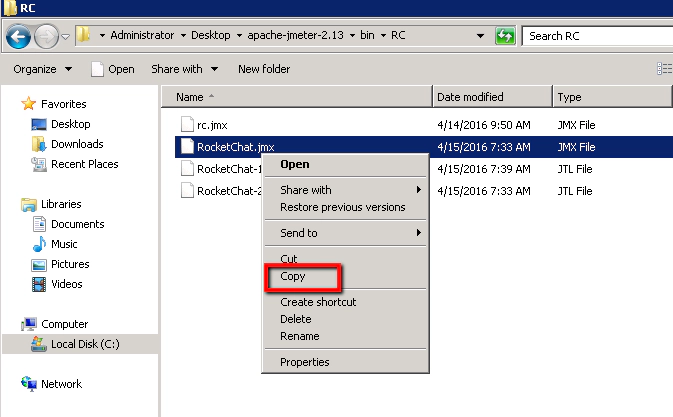Click the RocketChat-2 JTL file icon
The width and height of the screenshot is (673, 417).
pos(187,190)
